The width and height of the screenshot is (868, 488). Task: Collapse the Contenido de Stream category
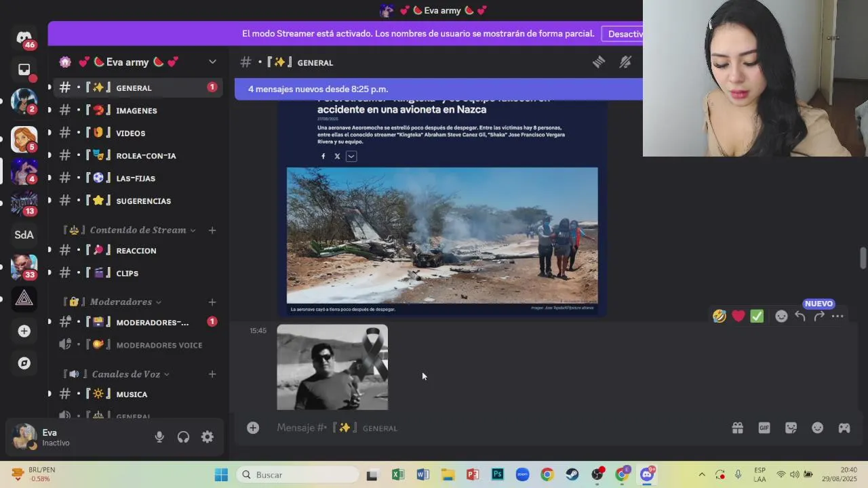[x=193, y=230]
